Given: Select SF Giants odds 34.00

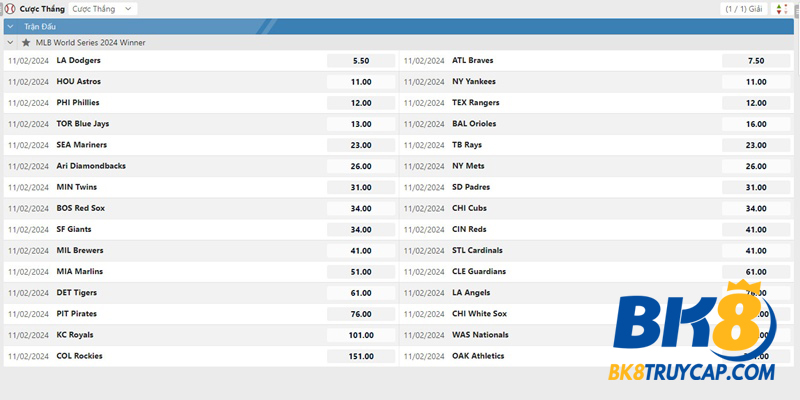Looking at the screenshot, I should coord(361,230).
